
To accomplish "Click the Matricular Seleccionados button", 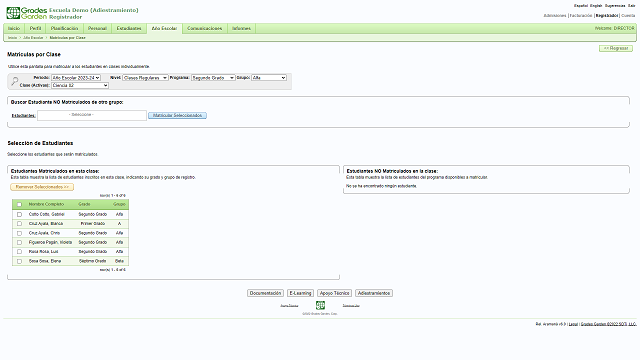I will pos(178,116).
